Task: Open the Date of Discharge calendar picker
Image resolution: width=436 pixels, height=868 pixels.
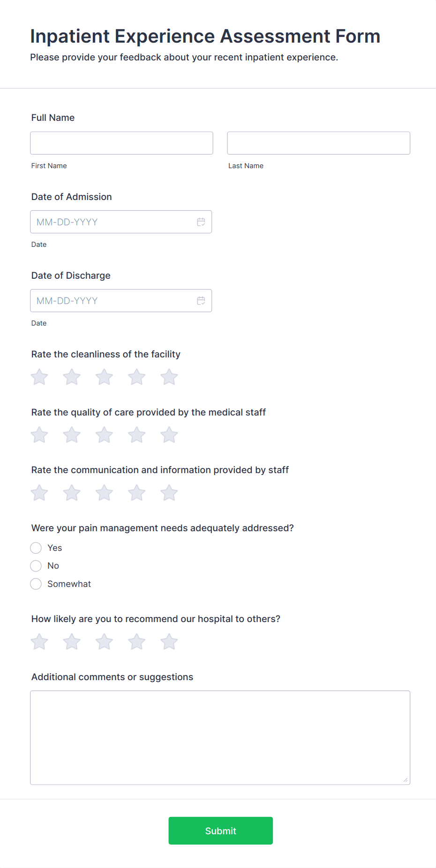Action: (201, 300)
